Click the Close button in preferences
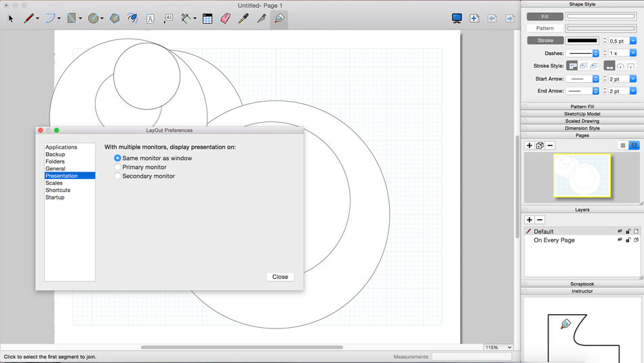 click(x=280, y=277)
